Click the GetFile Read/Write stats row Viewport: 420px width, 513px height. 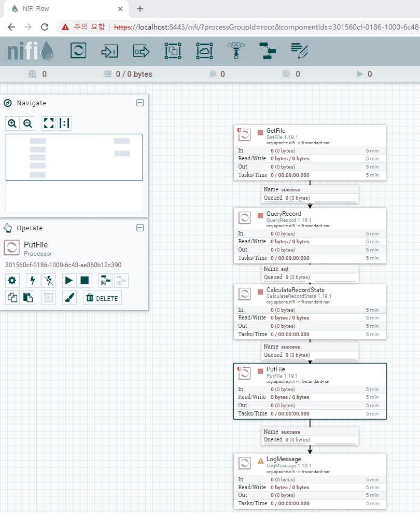[x=310, y=158]
